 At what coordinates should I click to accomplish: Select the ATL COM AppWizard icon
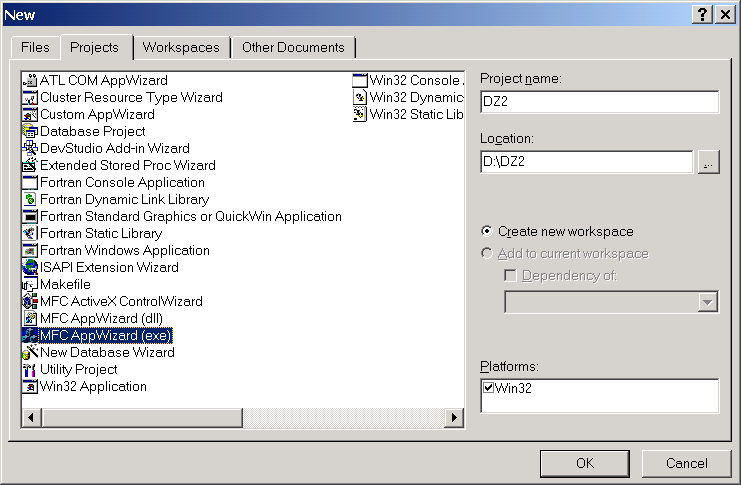coord(30,80)
